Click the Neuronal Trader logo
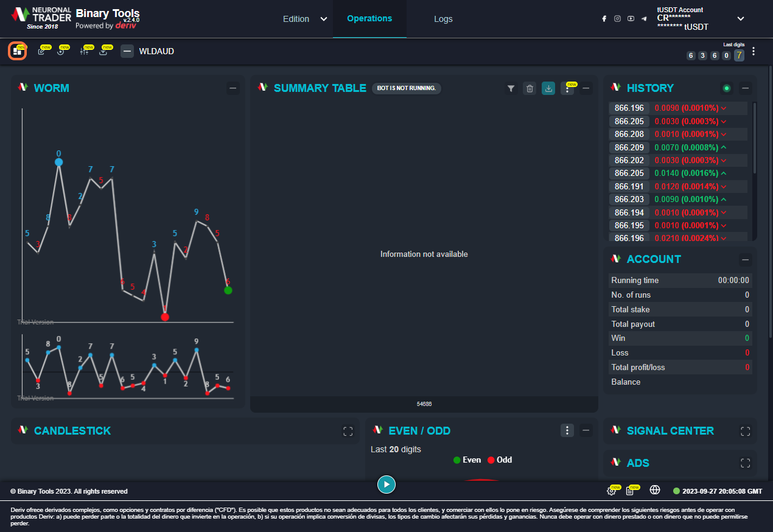This screenshot has height=532, width=773. pyautogui.click(x=41, y=18)
